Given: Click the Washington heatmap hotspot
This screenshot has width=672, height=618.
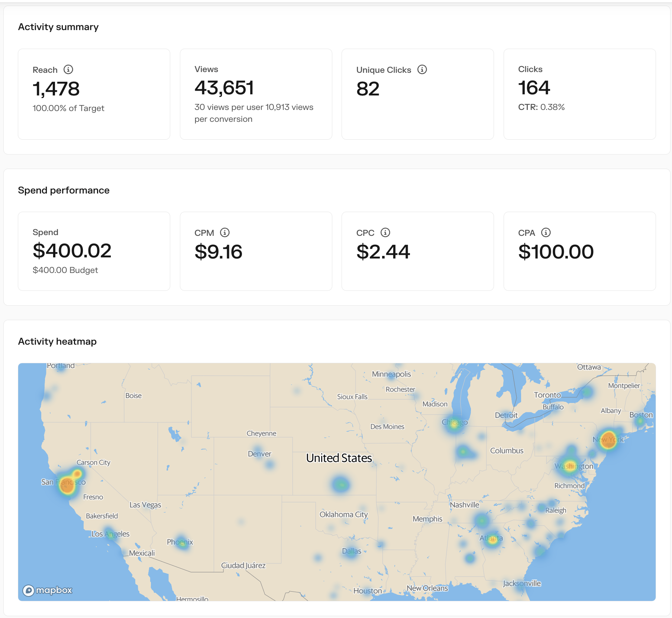Looking at the screenshot, I should tap(571, 466).
